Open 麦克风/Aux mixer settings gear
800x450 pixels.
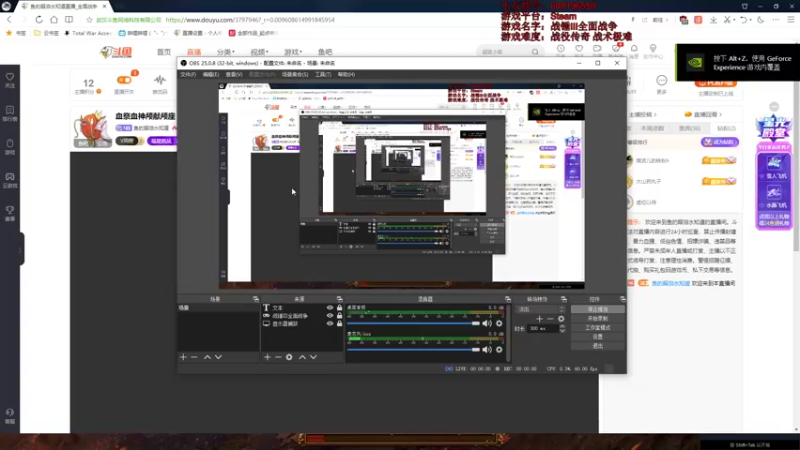499,349
